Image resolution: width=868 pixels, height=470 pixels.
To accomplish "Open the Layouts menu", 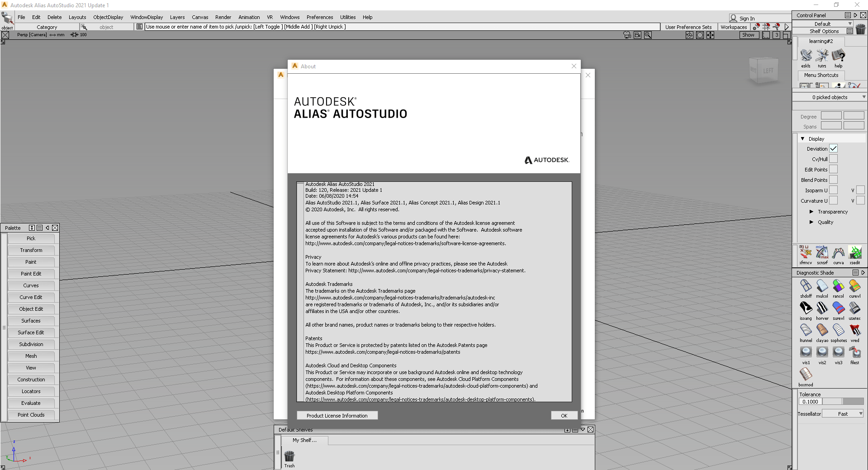I will point(77,17).
